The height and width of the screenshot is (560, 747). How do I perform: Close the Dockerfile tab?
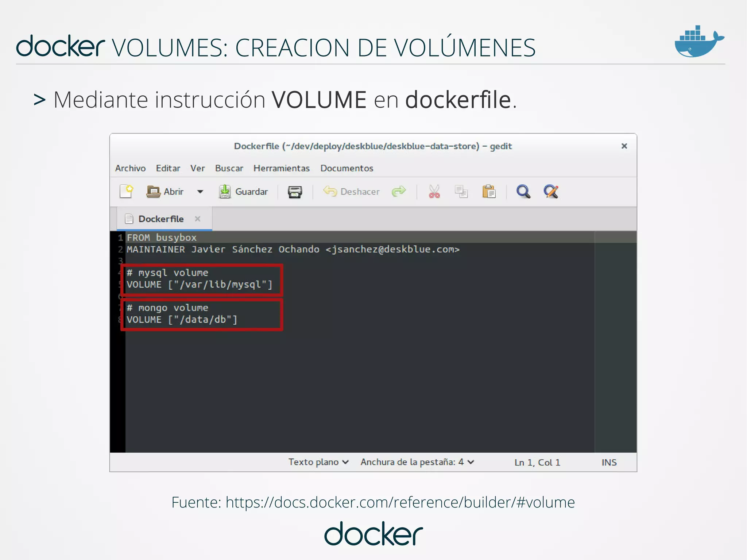(198, 219)
